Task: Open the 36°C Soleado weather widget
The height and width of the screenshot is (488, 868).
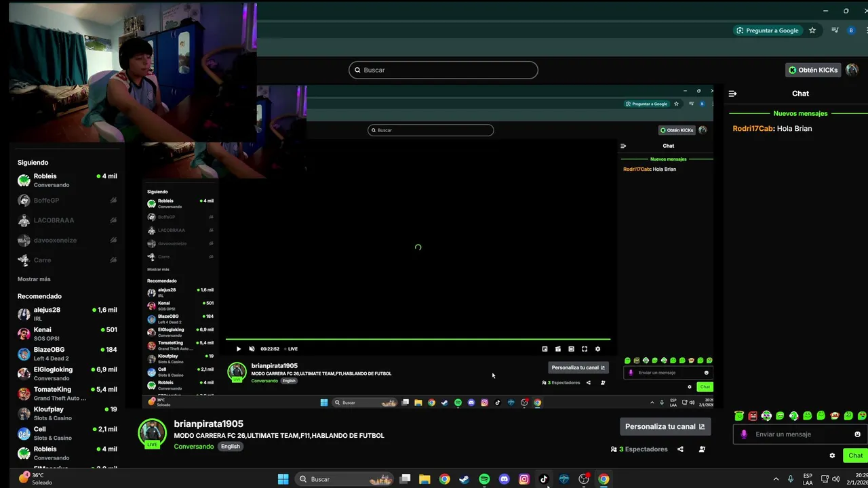Action: tap(35, 479)
